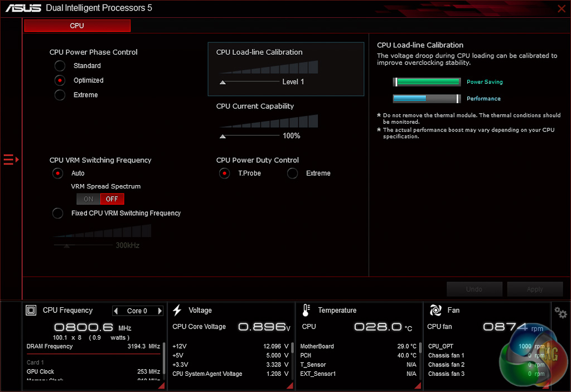Image resolution: width=571 pixels, height=392 pixels.
Task: Click the Power Saving green bar
Action: pyautogui.click(x=427, y=82)
